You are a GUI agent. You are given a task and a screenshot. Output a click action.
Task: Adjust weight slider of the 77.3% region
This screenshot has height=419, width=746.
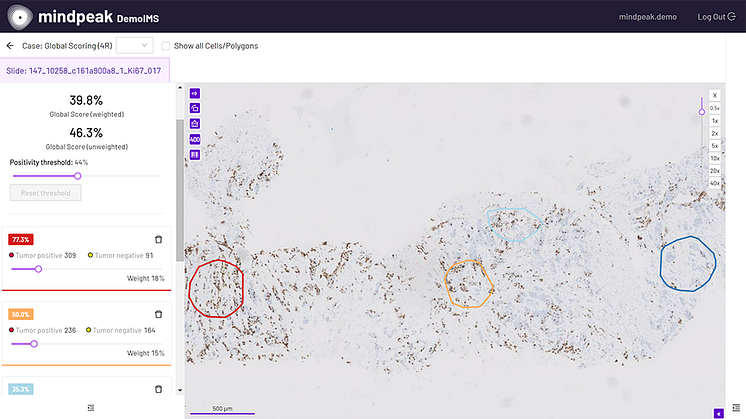[x=39, y=269]
